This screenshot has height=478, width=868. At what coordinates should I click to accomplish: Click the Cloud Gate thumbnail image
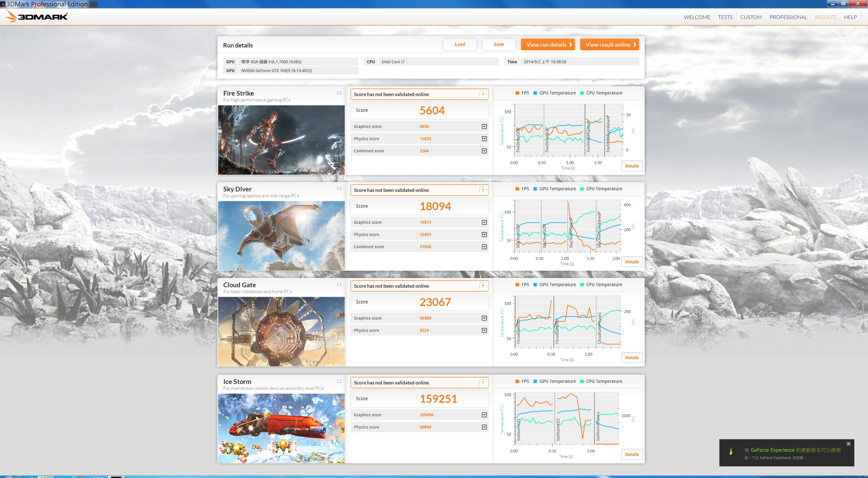pos(281,332)
